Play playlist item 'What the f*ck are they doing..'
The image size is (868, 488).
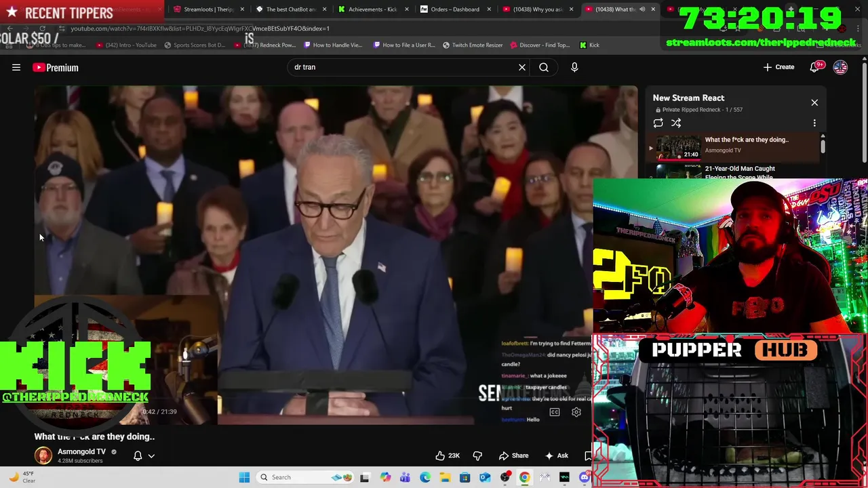[734, 147]
